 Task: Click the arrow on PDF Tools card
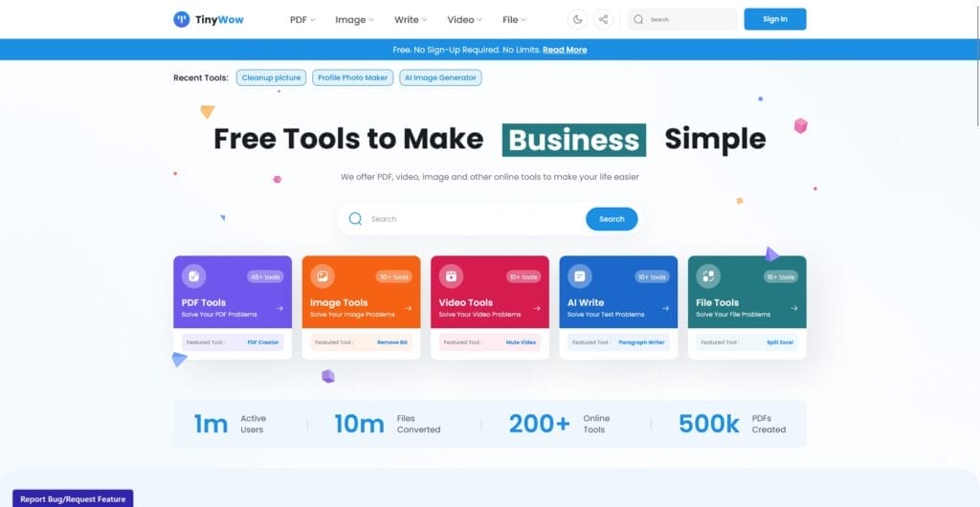(279, 308)
